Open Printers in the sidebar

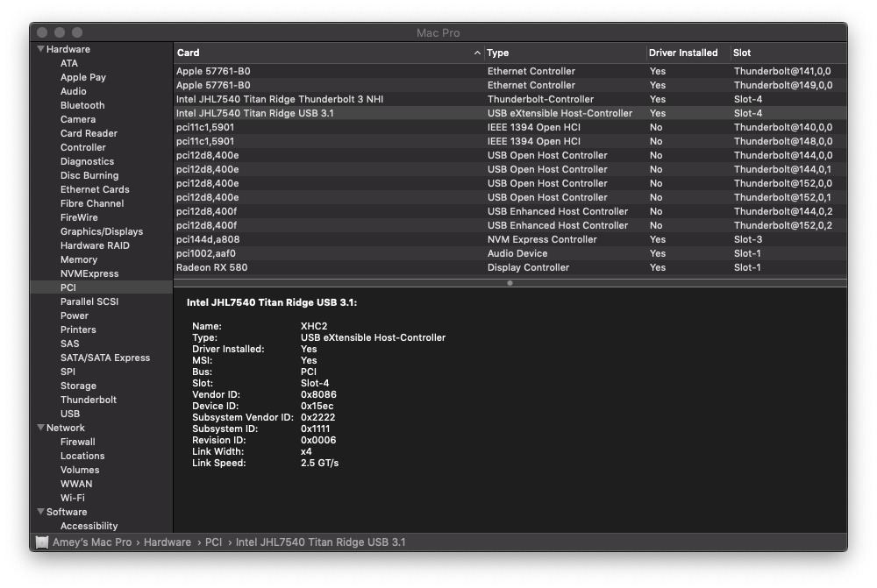coord(78,329)
